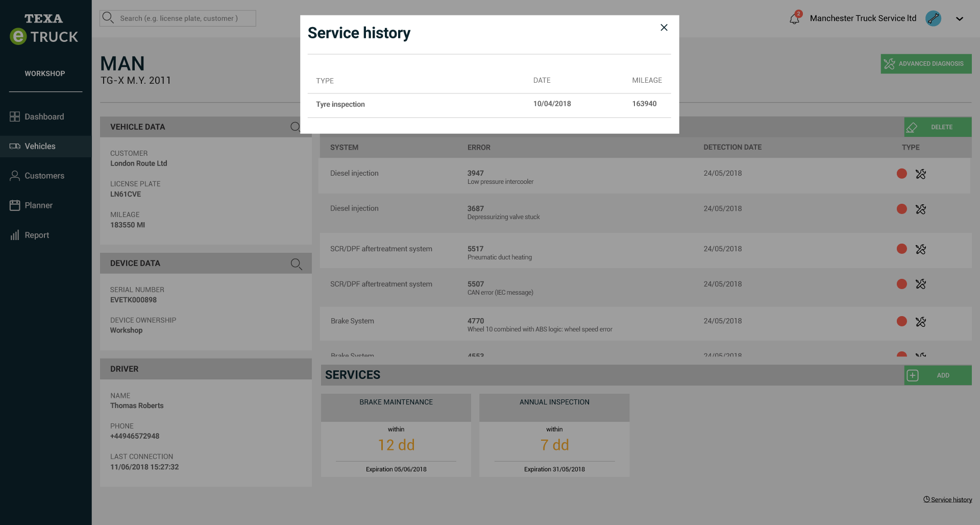Click the mileage value 183550 MI
The image size is (980, 525).
[x=128, y=225]
